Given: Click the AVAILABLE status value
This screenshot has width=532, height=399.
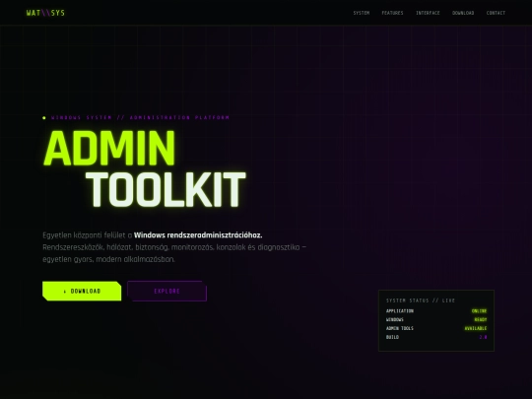Looking at the screenshot, I should coord(476,328).
